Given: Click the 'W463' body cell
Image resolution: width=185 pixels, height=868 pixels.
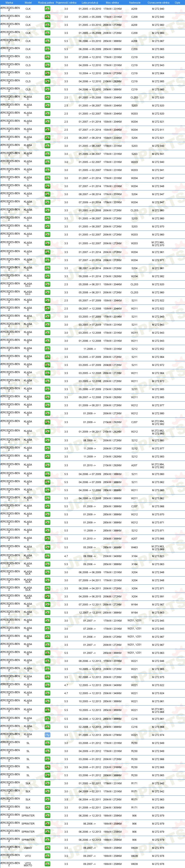Looking at the screenshot, I should click(x=134, y=548).
